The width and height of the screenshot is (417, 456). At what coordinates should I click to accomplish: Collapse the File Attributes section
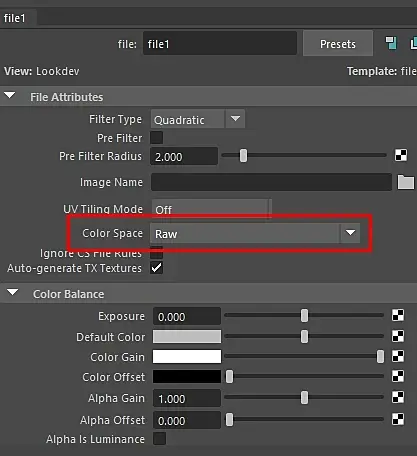coord(10,96)
